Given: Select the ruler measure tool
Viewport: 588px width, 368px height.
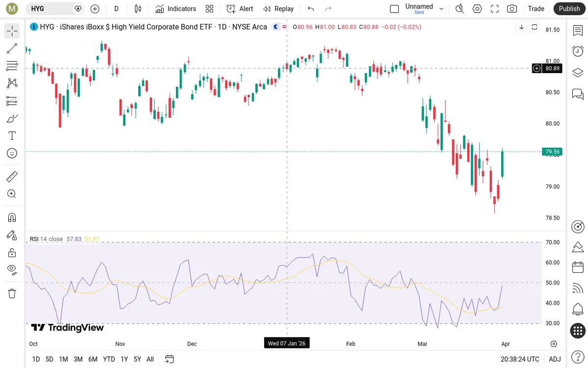Looking at the screenshot, I should click(12, 176).
